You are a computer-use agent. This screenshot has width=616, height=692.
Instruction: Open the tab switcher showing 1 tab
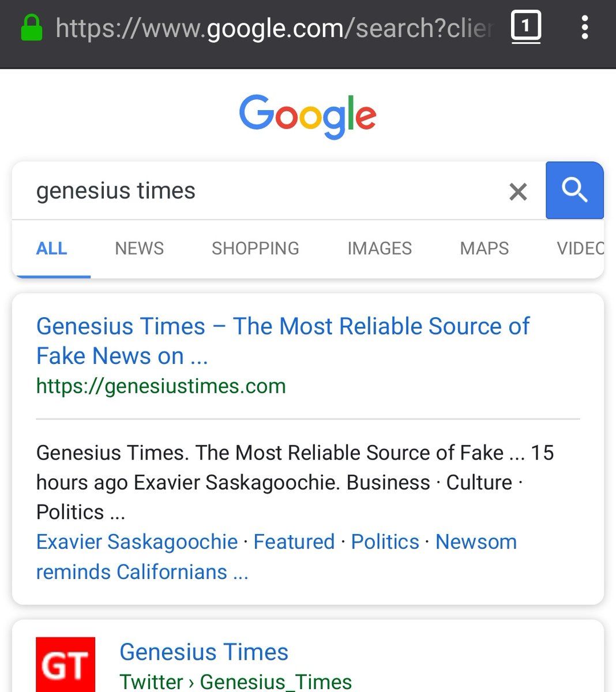tap(525, 27)
